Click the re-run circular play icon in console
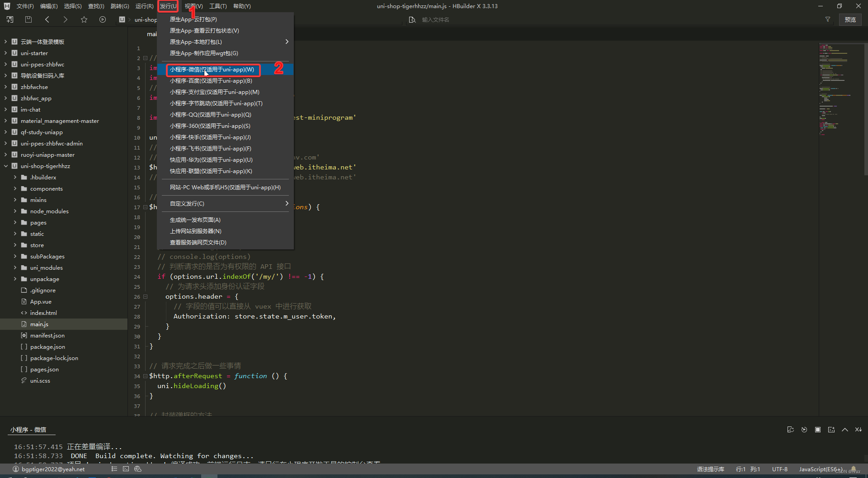The height and width of the screenshot is (478, 868). 804,430
